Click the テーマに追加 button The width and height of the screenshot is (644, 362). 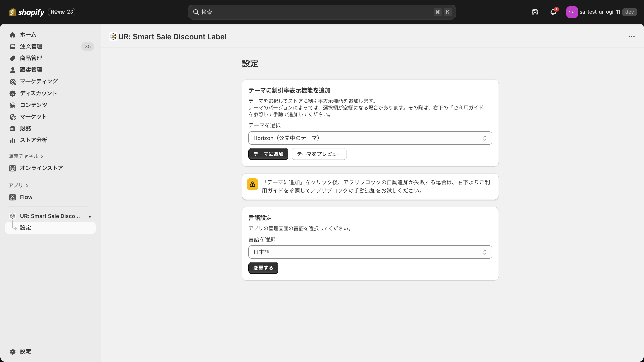click(268, 154)
